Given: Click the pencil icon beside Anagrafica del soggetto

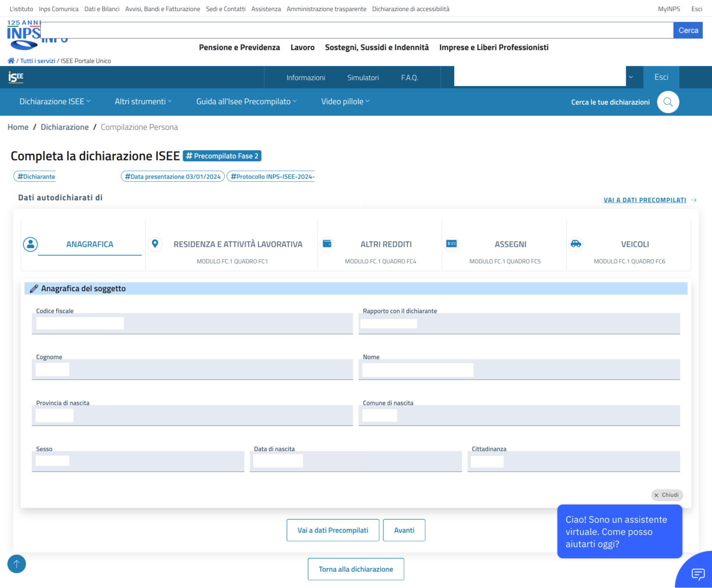Looking at the screenshot, I should [x=34, y=288].
